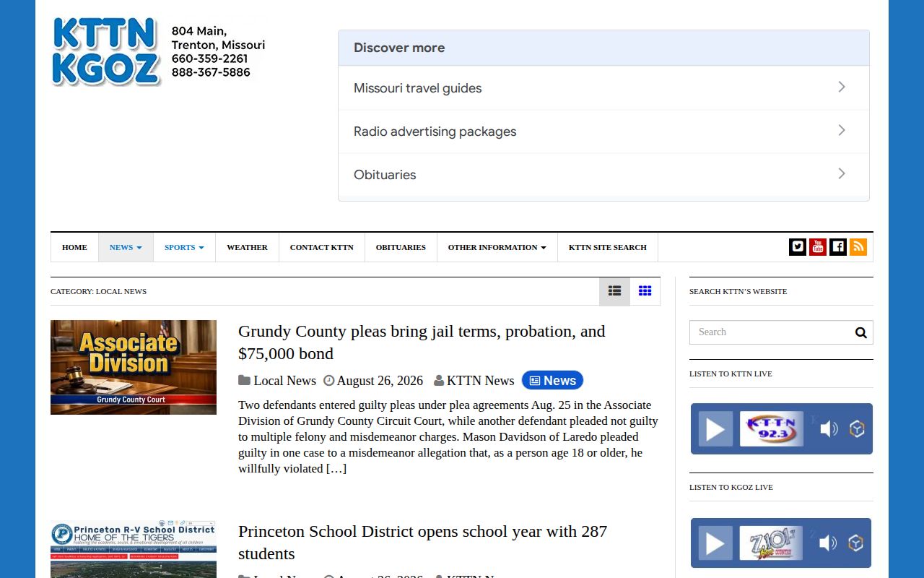Expand the Other Information dropdown

click(x=497, y=247)
